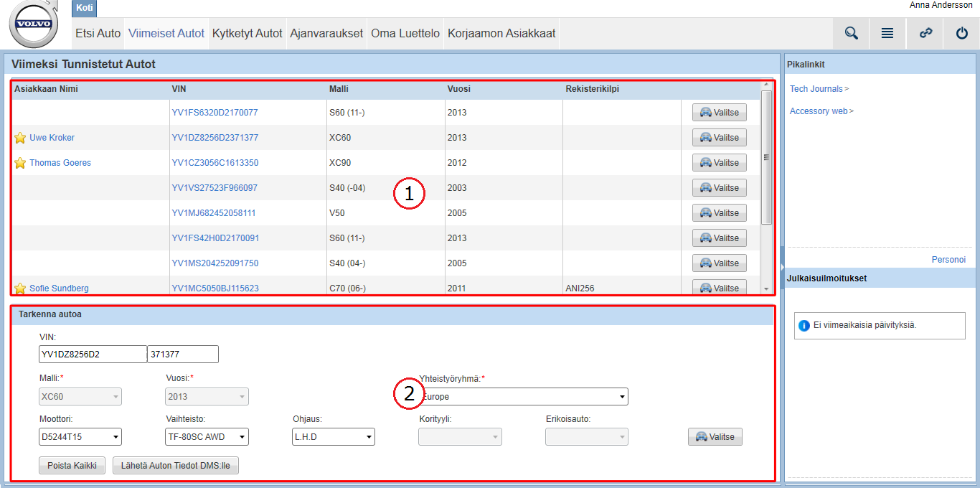Image resolution: width=980 pixels, height=488 pixels.
Task: Click Valitse for S40 (-04) row
Action: [x=720, y=188]
